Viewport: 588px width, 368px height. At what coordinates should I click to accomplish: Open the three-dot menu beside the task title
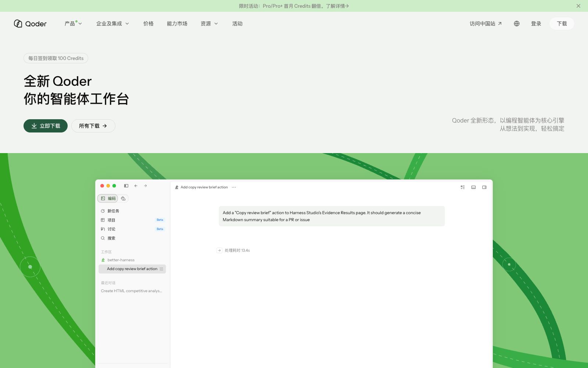234,187
